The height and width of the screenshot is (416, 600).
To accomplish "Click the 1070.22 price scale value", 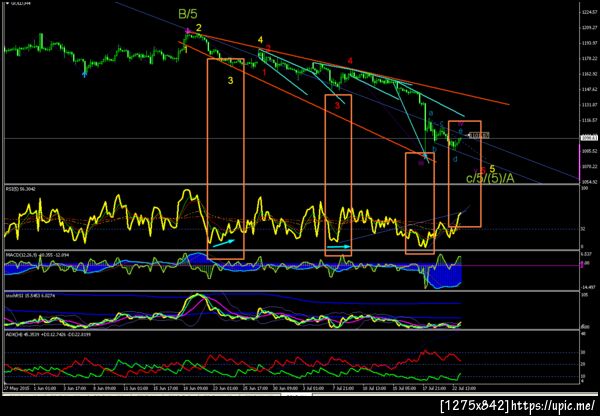I will coord(590,166).
